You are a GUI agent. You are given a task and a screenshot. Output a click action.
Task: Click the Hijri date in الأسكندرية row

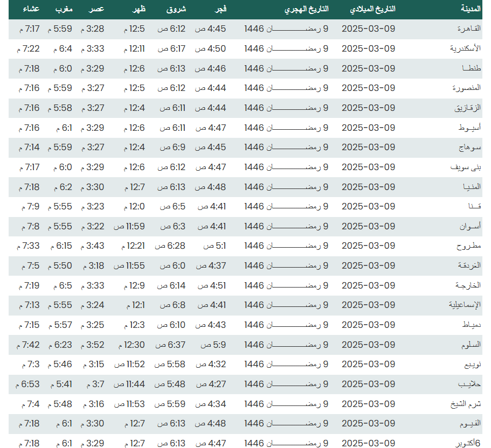click(x=286, y=48)
